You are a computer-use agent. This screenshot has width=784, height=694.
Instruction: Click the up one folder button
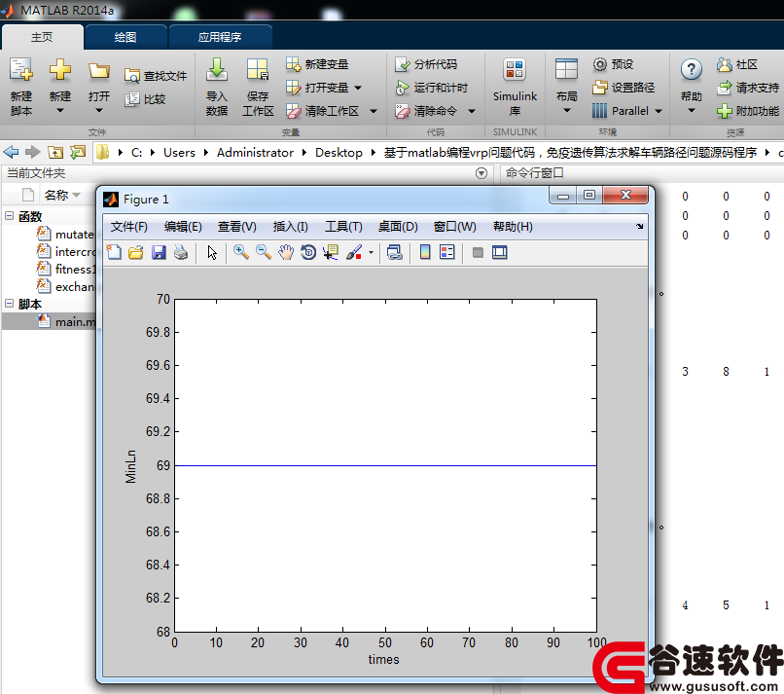(55, 152)
